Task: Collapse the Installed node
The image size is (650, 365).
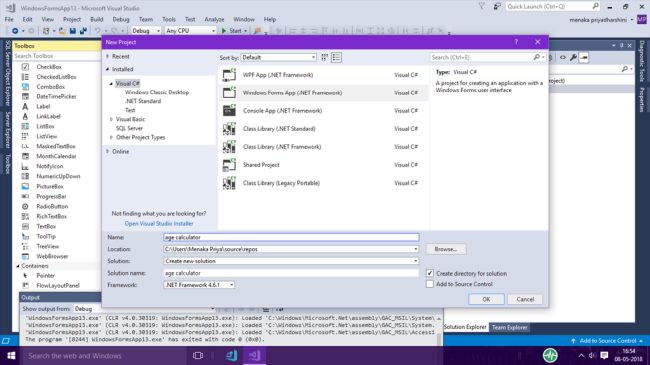Action: click(x=107, y=69)
